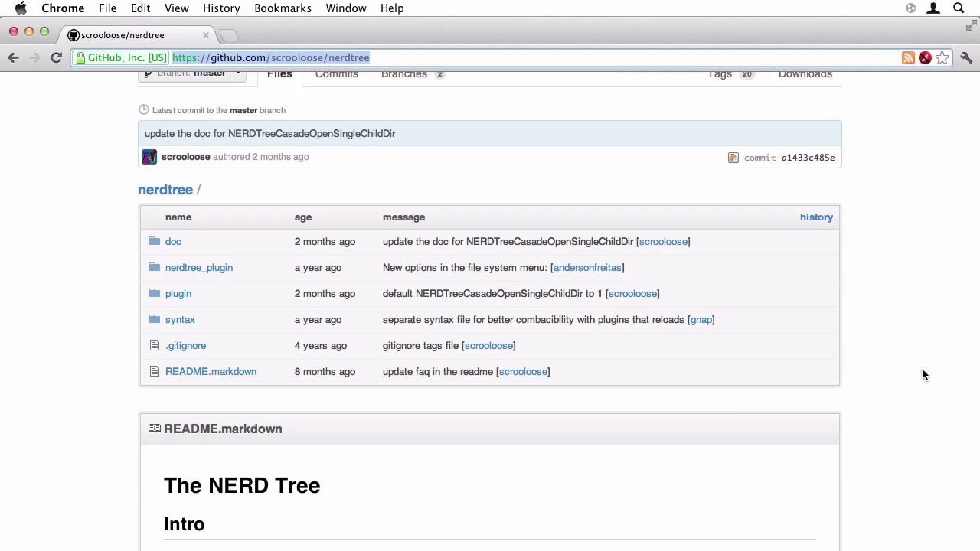Open the Edit menu
Viewport: 980px width, 551px height.
(140, 8)
